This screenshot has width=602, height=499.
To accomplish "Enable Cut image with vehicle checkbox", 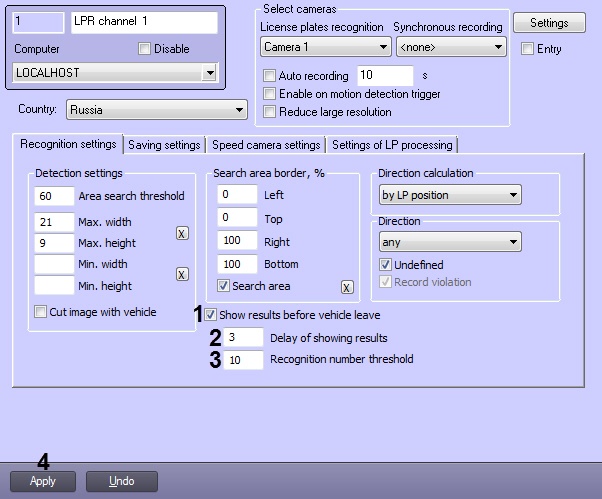I will pyautogui.click(x=41, y=312).
